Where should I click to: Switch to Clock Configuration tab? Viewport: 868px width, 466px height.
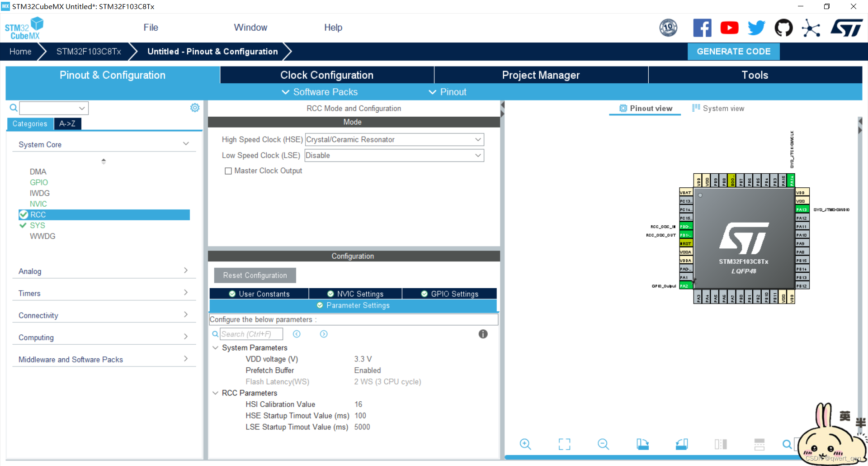point(327,75)
